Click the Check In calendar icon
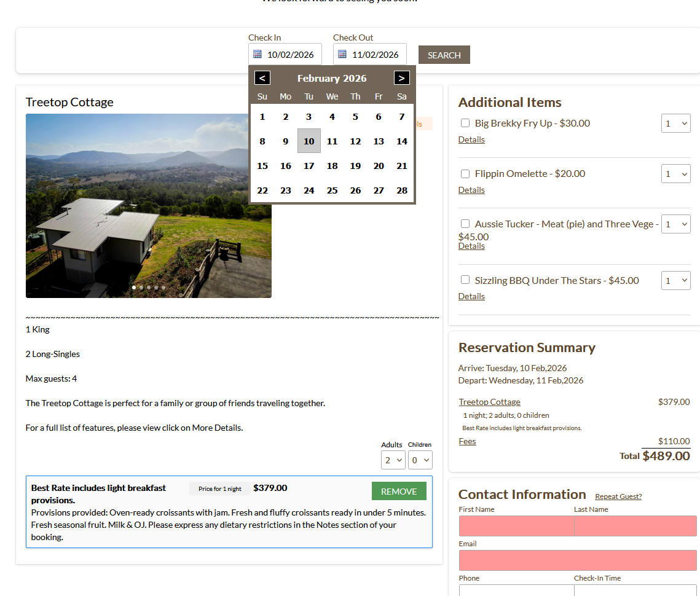Image resolution: width=700 pixels, height=596 pixels. 258,54
